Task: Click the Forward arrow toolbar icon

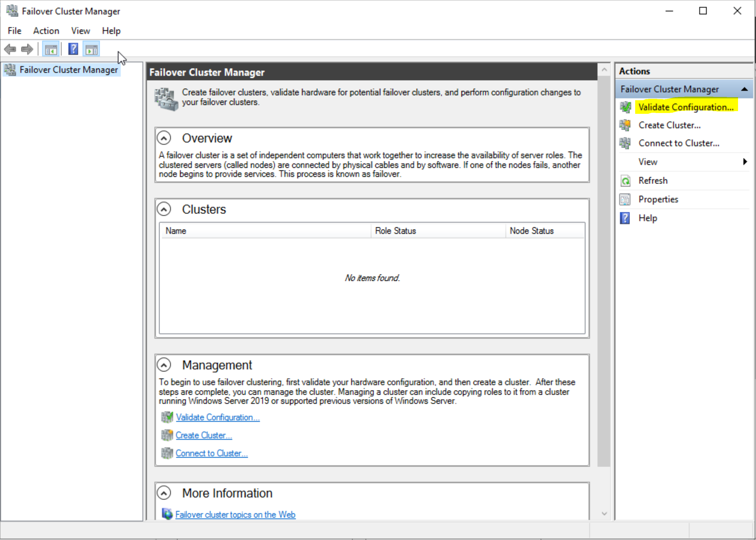Action: 27,50
